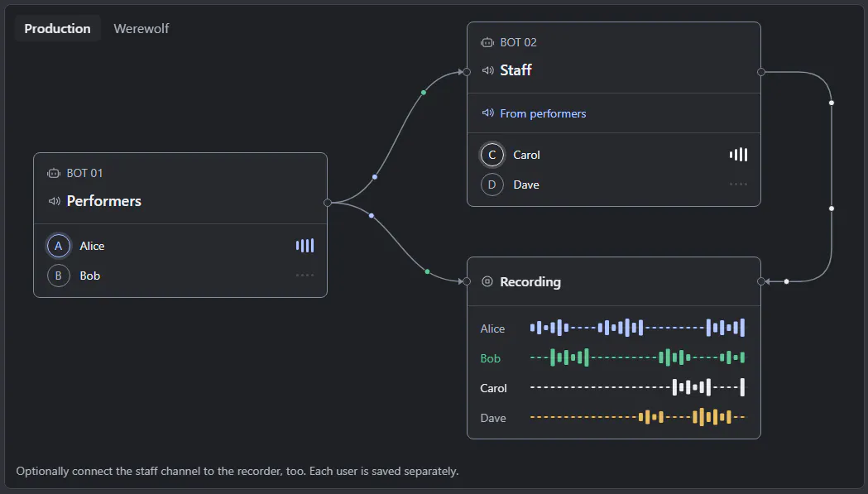Click the Recording node left input port
868x494 pixels.
point(467,281)
